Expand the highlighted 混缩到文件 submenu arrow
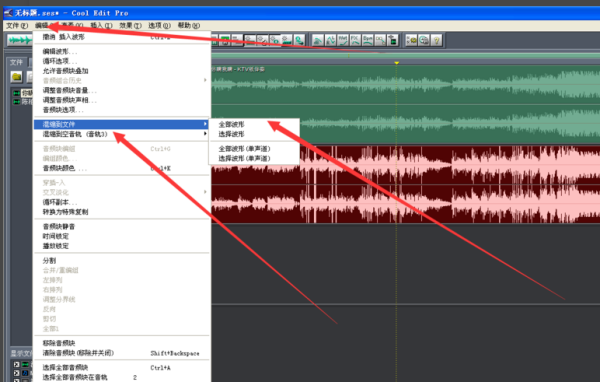The width and height of the screenshot is (600, 382). pyautogui.click(x=205, y=124)
